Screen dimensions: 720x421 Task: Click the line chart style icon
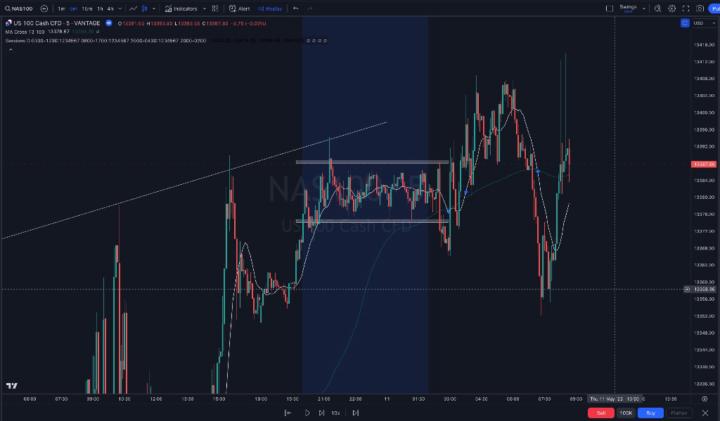point(133,8)
